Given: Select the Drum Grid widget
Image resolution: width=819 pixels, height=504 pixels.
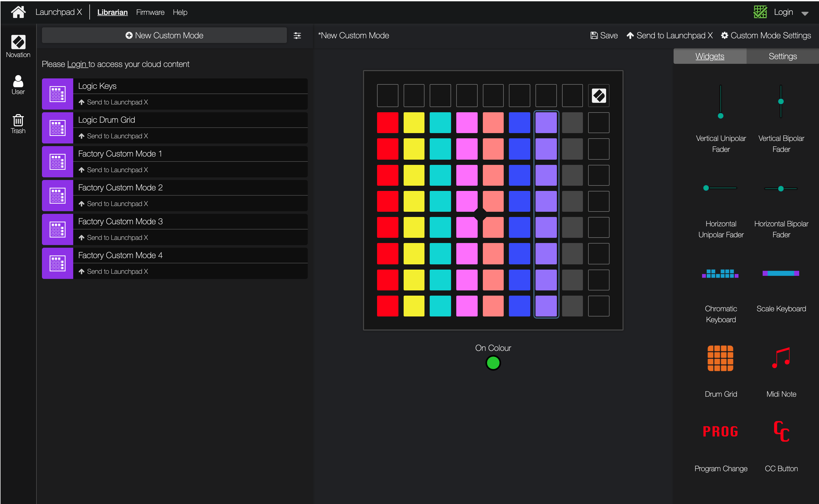Looking at the screenshot, I should click(x=721, y=372).
